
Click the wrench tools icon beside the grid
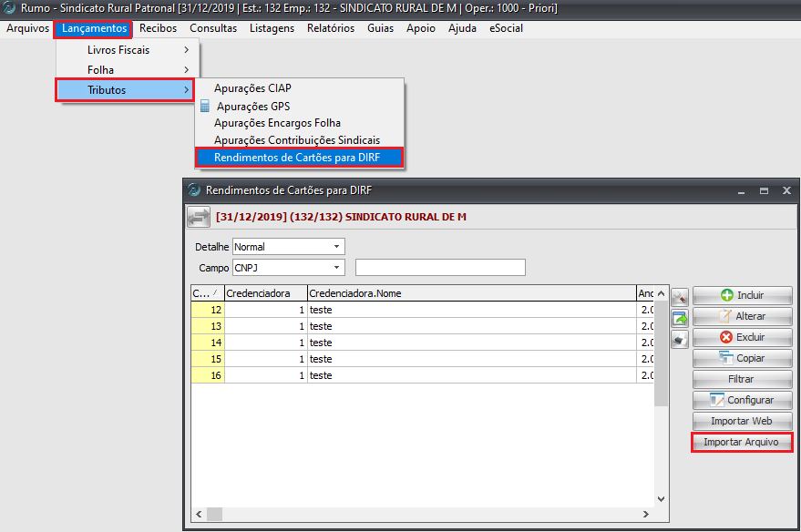tap(680, 297)
